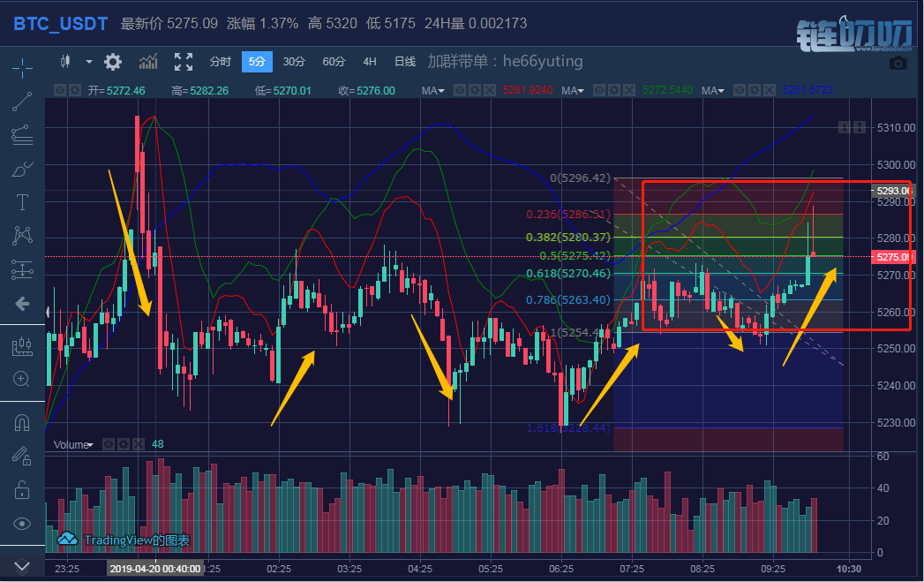Toggle lock all drawing tools

[22, 489]
